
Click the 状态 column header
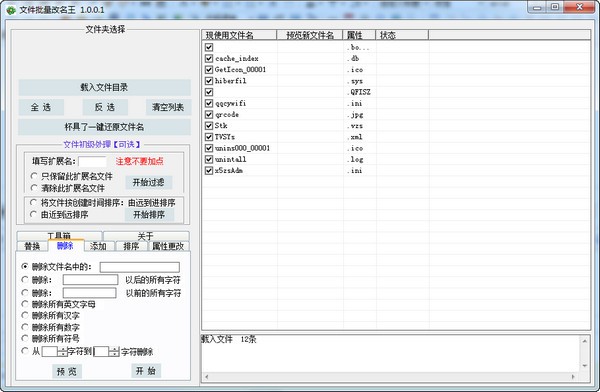tap(402, 35)
